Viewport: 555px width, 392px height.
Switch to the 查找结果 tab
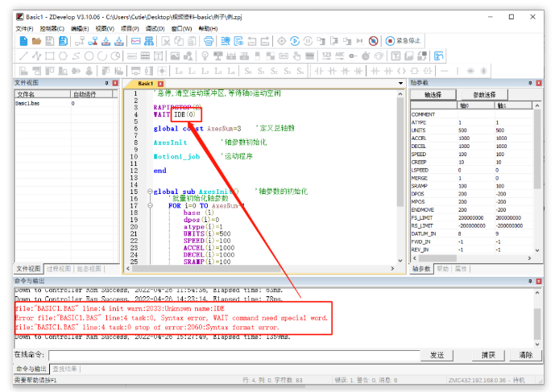[x=64, y=369]
